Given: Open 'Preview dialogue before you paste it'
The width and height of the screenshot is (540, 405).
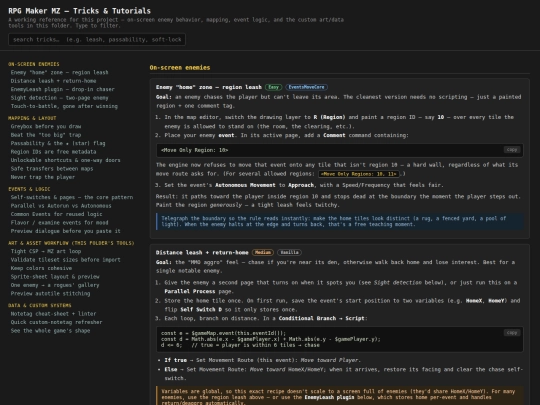Looking at the screenshot, I should click(x=65, y=231).
